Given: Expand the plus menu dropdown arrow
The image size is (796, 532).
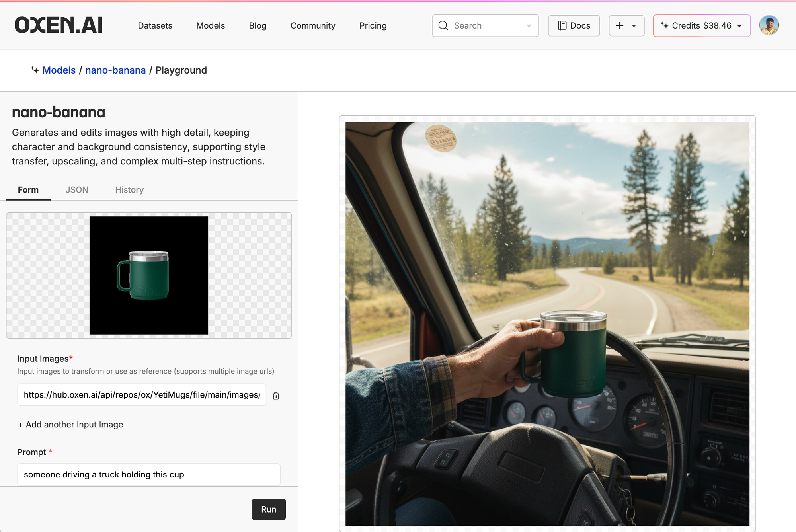Looking at the screenshot, I should [x=634, y=26].
